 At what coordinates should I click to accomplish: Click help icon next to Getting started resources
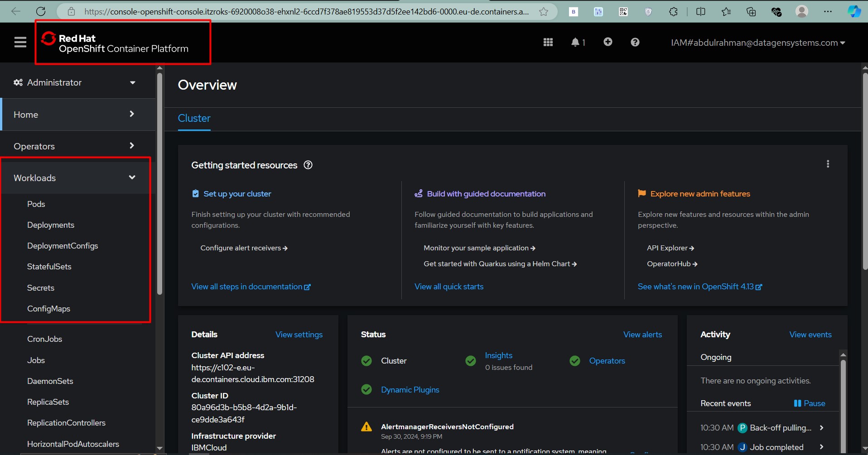[308, 165]
